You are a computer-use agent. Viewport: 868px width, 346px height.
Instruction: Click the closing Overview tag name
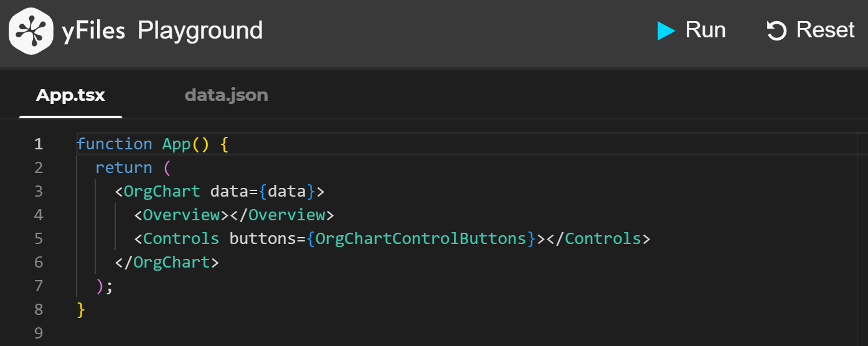[x=291, y=215]
